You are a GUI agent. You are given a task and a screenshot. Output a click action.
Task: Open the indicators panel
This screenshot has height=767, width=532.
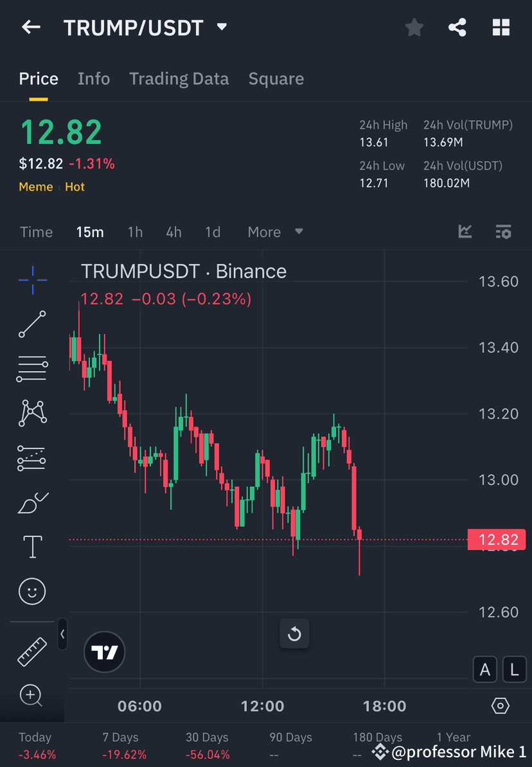coord(465,232)
